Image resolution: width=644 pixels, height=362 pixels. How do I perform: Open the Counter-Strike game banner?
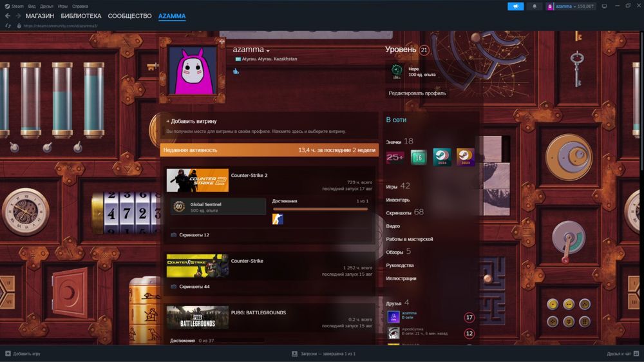[198, 265]
